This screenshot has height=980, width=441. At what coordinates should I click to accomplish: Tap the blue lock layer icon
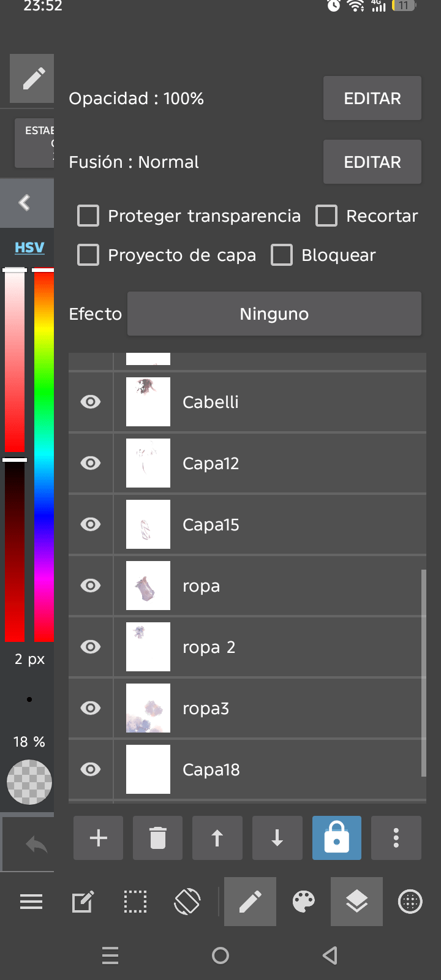(337, 838)
